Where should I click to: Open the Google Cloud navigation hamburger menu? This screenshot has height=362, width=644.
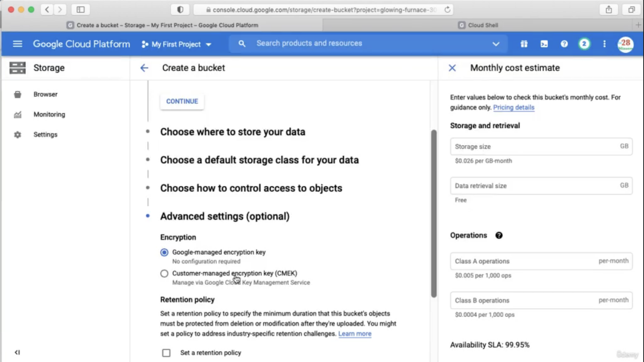point(17,44)
